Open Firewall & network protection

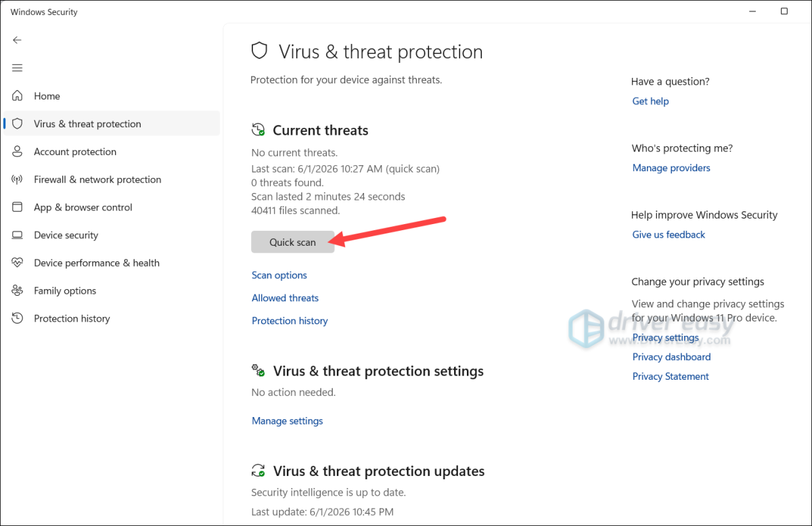click(112, 179)
